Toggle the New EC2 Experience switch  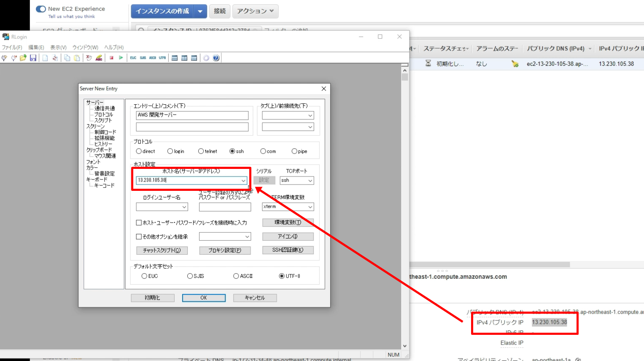point(41,9)
